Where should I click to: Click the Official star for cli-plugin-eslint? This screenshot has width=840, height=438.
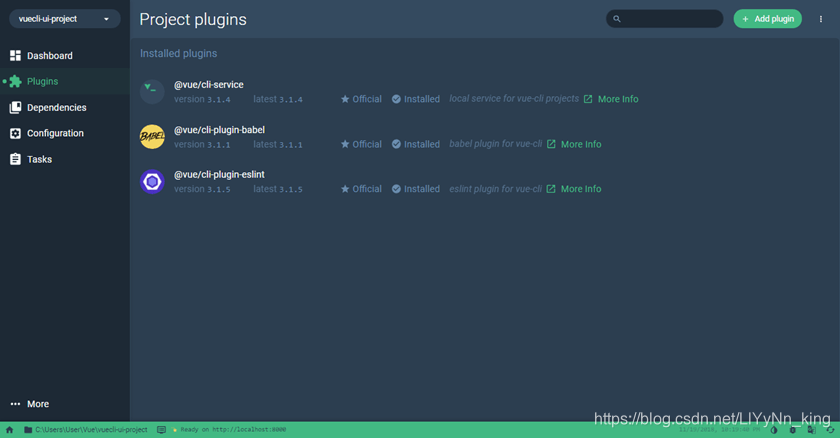click(x=345, y=189)
